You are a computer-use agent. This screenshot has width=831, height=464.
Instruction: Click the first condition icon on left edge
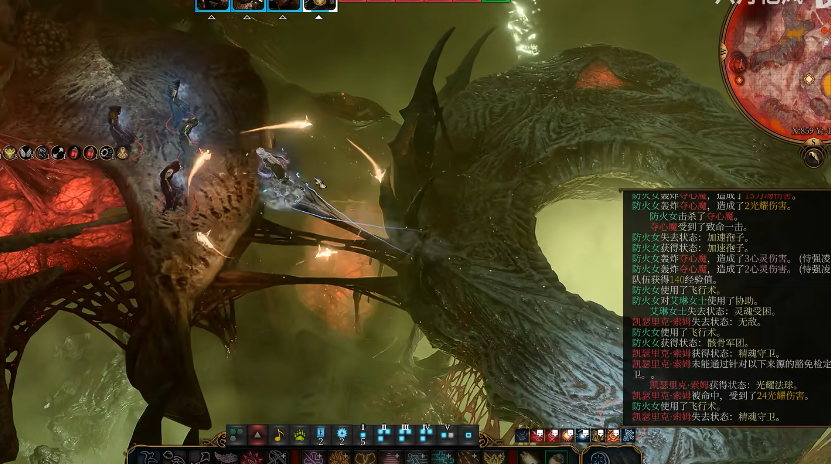pyautogui.click(x=10, y=153)
